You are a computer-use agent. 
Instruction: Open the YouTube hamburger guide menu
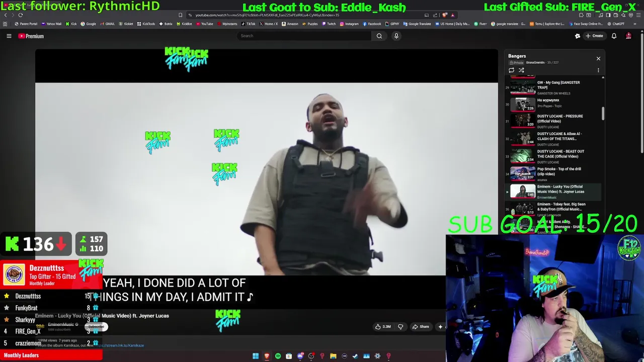9,36
